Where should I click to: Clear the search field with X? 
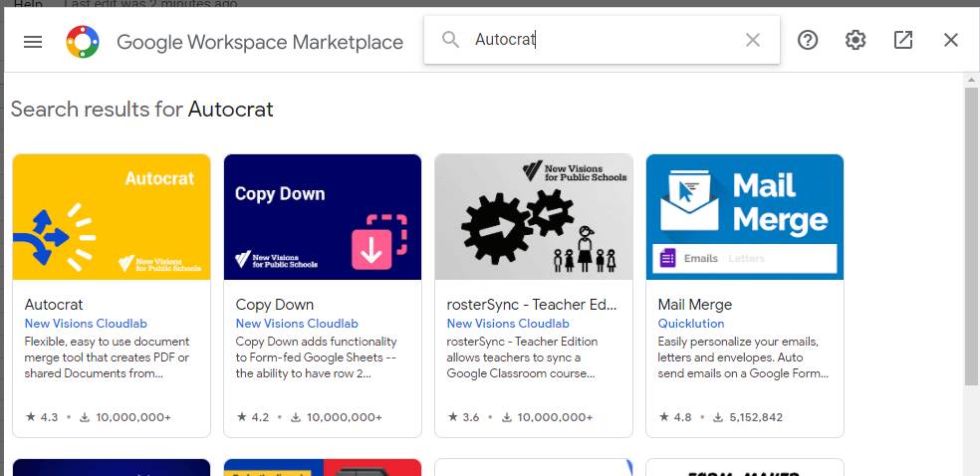tap(753, 40)
